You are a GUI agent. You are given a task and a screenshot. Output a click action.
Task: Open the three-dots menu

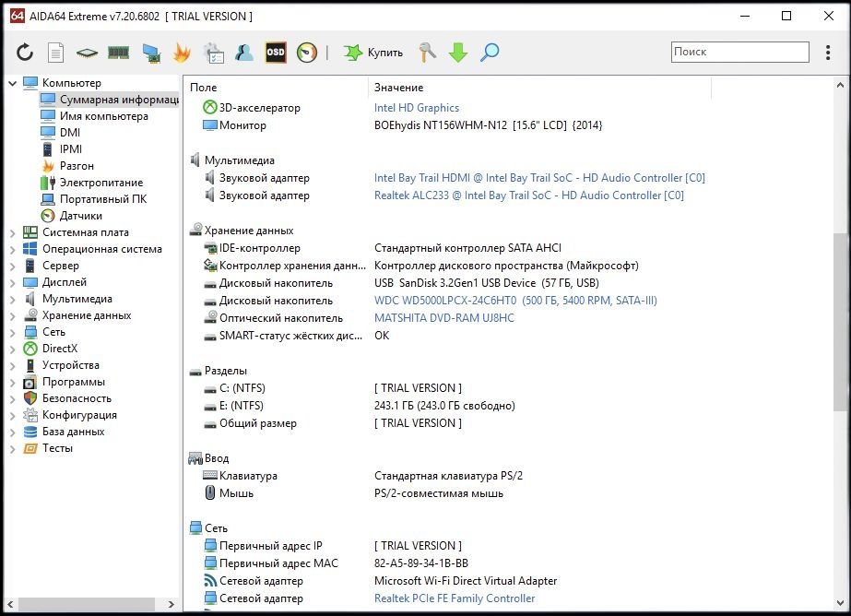(x=828, y=53)
